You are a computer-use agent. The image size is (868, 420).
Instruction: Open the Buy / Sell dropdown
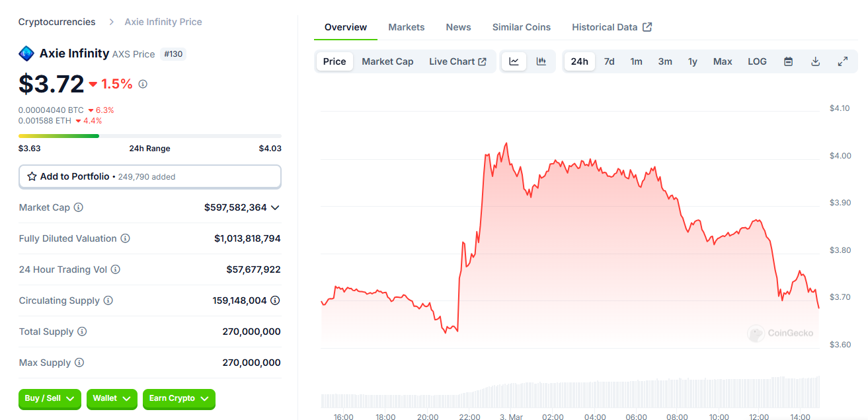pyautogui.click(x=50, y=399)
